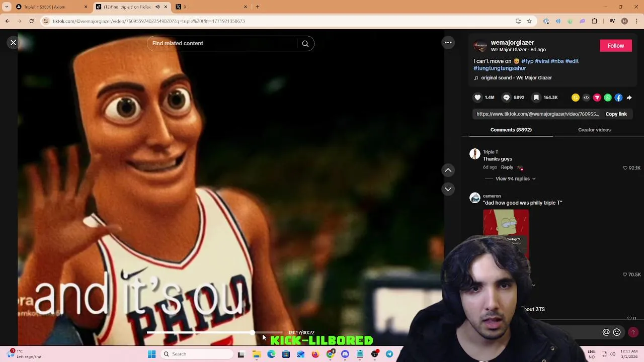Open comments via the speech bubble icon
Viewport: 644px width, 362px height.
point(507,98)
